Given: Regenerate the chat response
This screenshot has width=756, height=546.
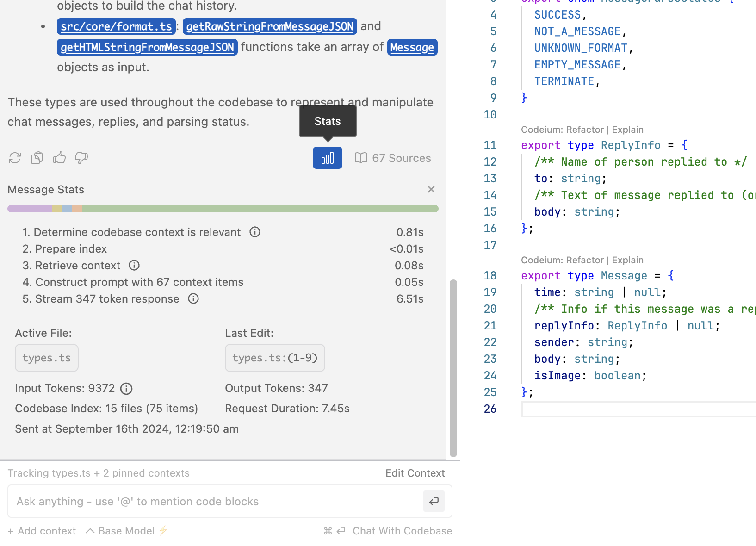Looking at the screenshot, I should 15,158.
